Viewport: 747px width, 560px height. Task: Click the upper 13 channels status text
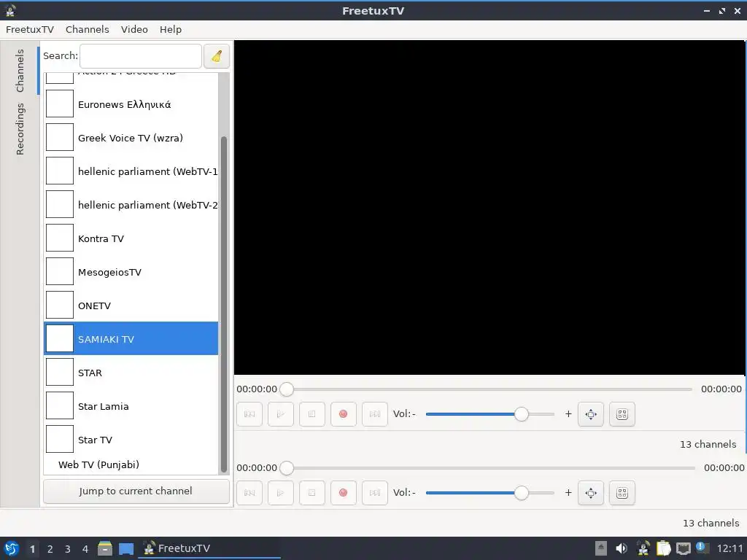point(708,444)
